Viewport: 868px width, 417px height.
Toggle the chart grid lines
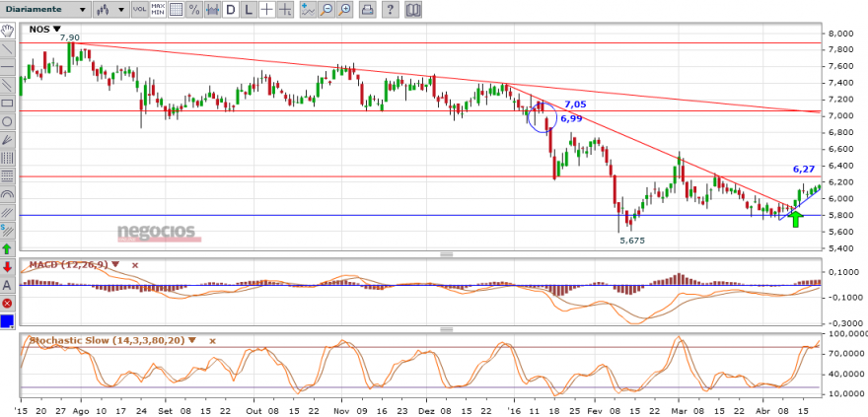(176, 10)
